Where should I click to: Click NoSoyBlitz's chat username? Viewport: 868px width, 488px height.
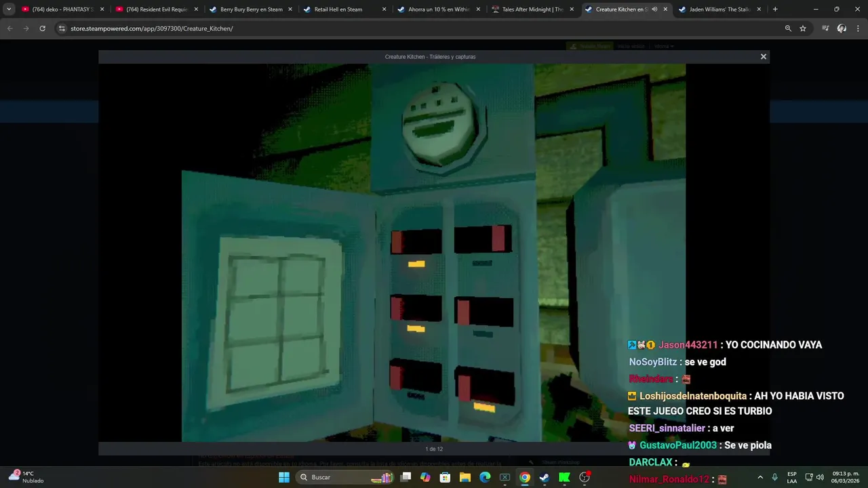pyautogui.click(x=653, y=362)
